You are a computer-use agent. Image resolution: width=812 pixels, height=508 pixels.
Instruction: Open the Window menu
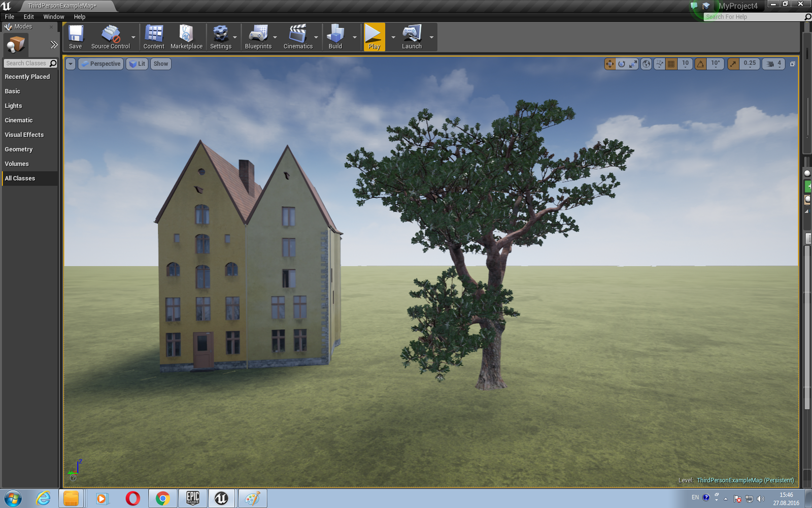coord(54,17)
